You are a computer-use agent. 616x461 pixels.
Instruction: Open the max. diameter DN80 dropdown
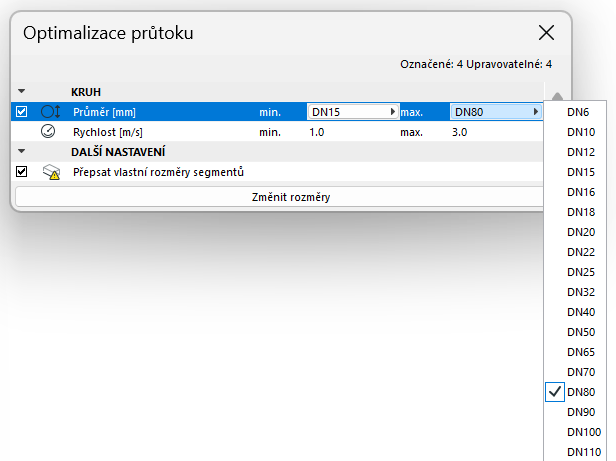(496, 112)
